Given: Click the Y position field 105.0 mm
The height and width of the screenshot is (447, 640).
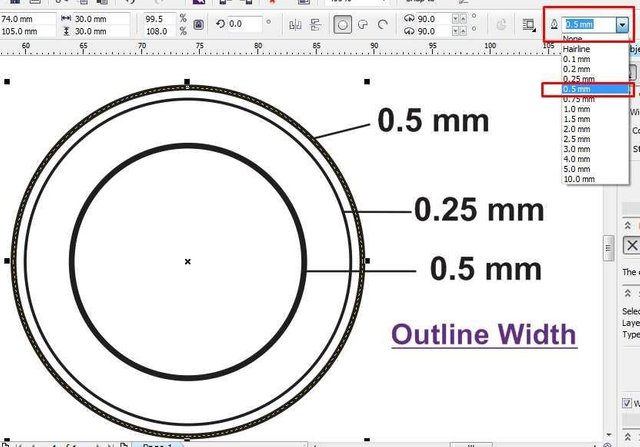Looking at the screenshot, I should 28,31.
